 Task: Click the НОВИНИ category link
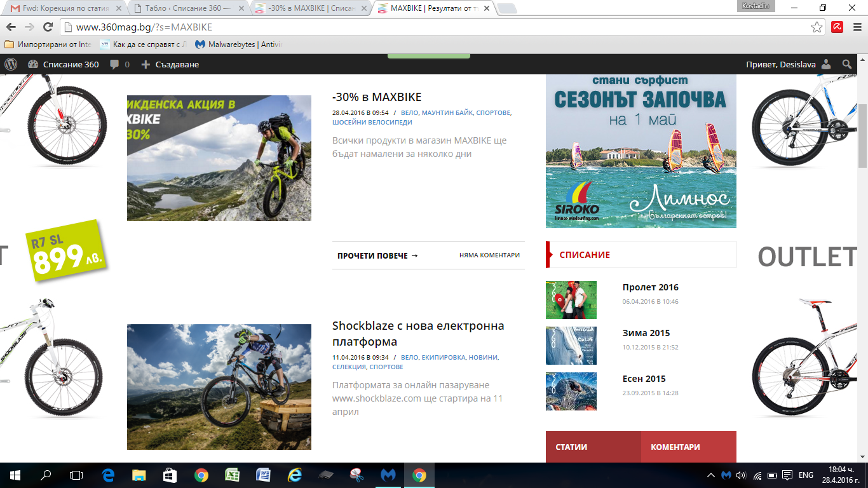click(x=483, y=358)
